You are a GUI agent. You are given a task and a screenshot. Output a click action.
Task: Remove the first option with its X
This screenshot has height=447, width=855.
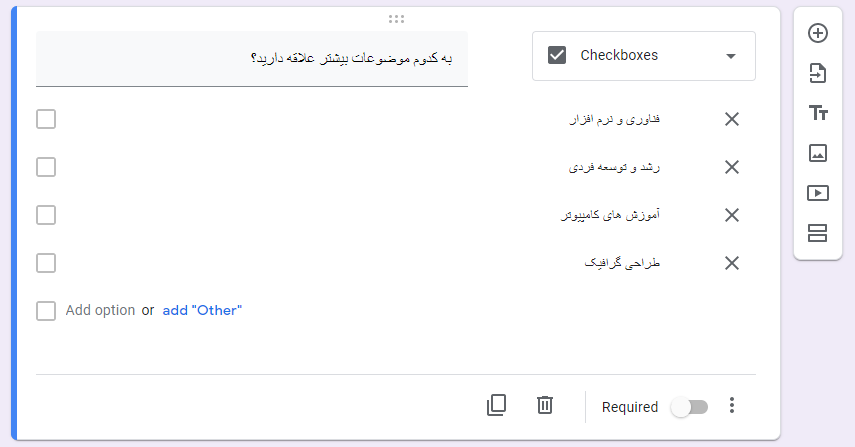click(x=732, y=119)
